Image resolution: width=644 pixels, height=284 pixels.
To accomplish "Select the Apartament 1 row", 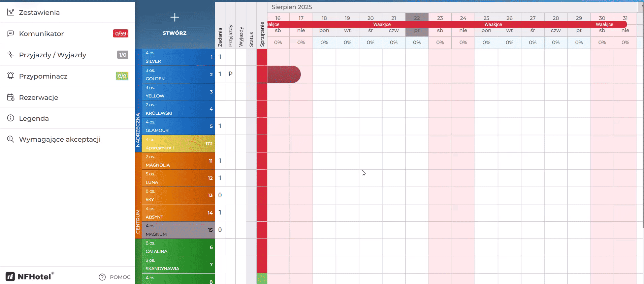I will point(178,144).
